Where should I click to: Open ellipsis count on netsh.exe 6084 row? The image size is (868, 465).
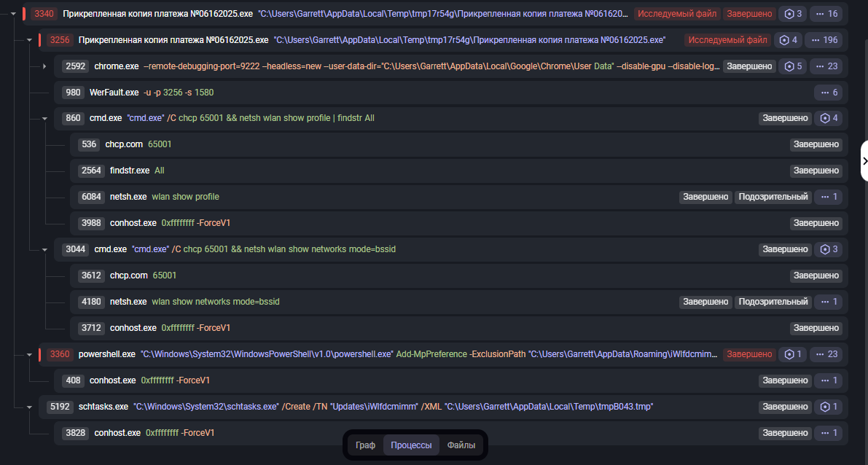829,197
